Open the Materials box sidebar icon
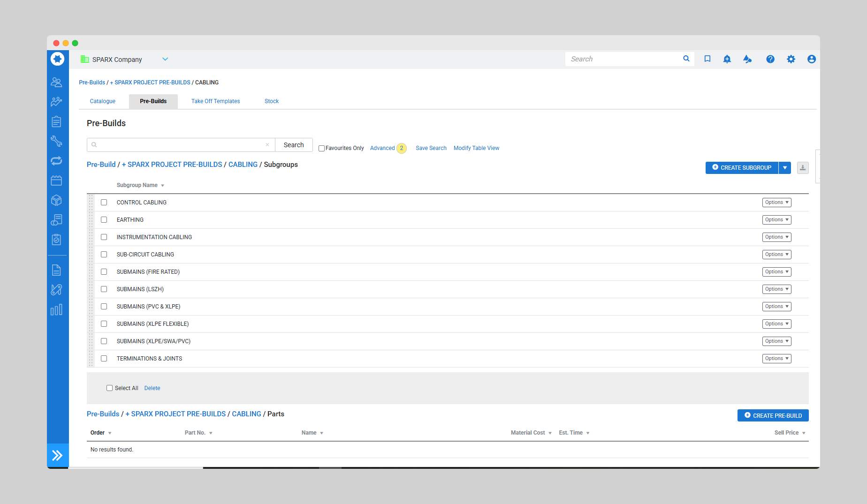The image size is (867, 504). click(x=56, y=200)
